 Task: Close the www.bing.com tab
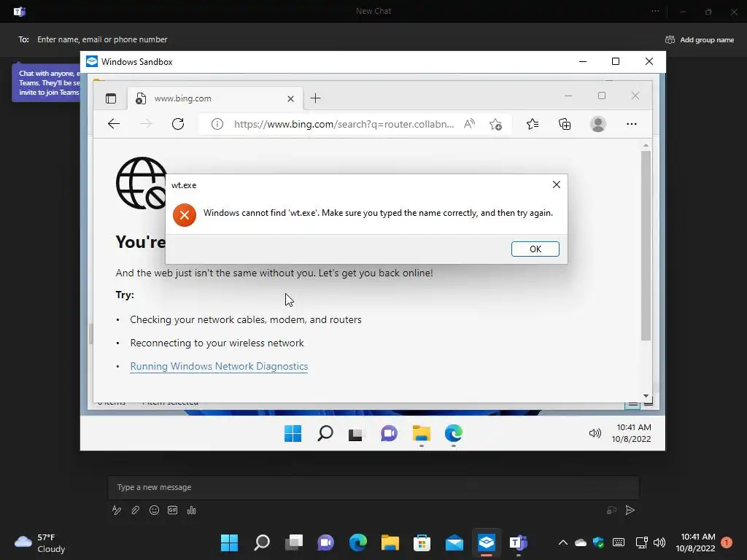tap(290, 98)
